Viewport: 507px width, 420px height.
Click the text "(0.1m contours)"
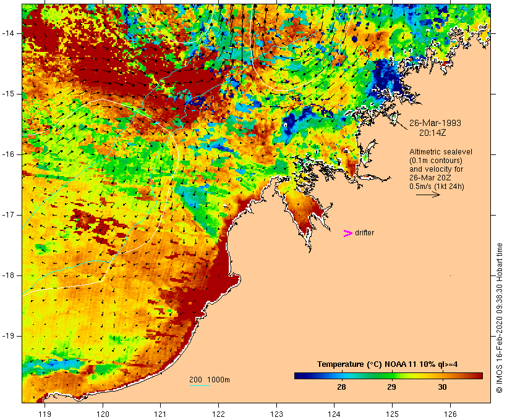click(435, 161)
